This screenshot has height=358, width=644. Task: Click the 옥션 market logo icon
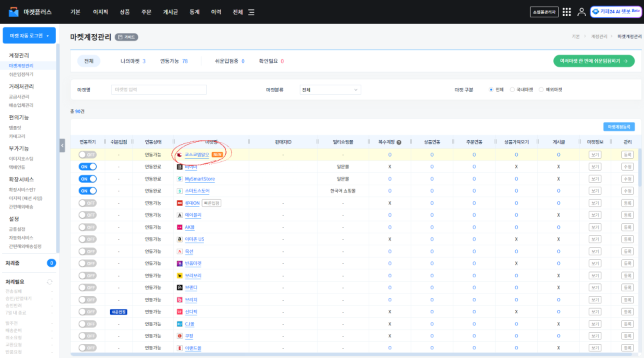[179, 251]
